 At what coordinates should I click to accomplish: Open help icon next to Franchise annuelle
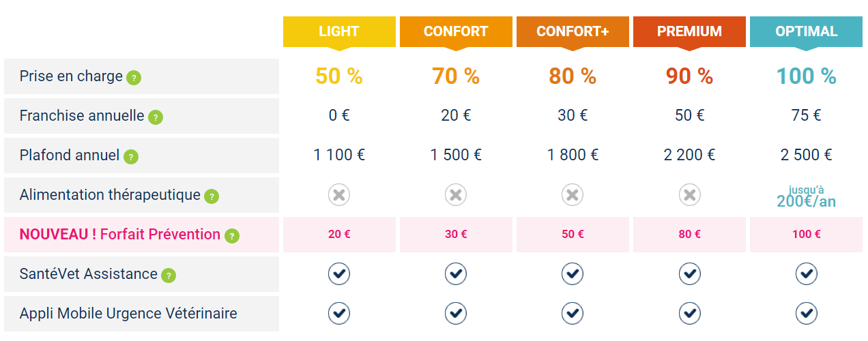[156, 117]
